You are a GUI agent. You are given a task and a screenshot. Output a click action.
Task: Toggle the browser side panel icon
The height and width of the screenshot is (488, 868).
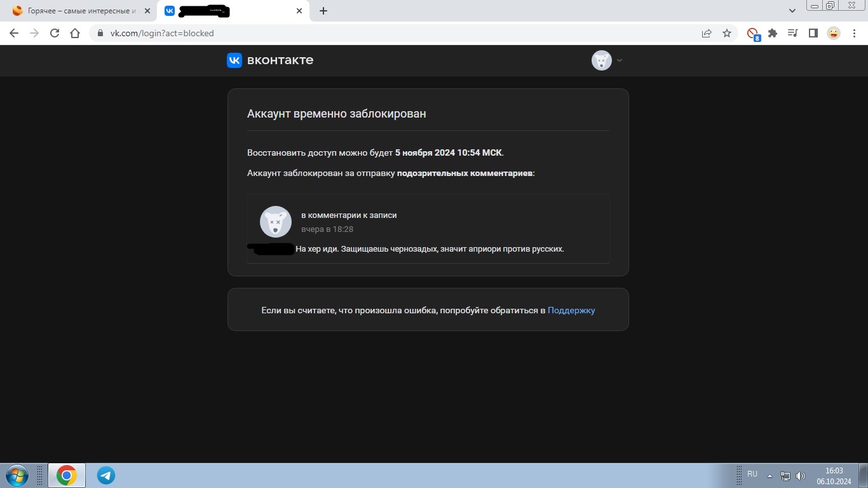tap(813, 33)
